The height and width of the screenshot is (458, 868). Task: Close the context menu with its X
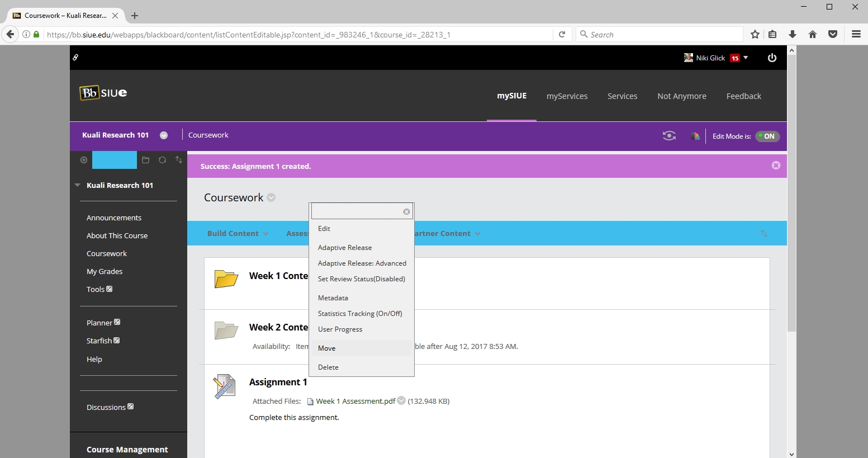406,211
